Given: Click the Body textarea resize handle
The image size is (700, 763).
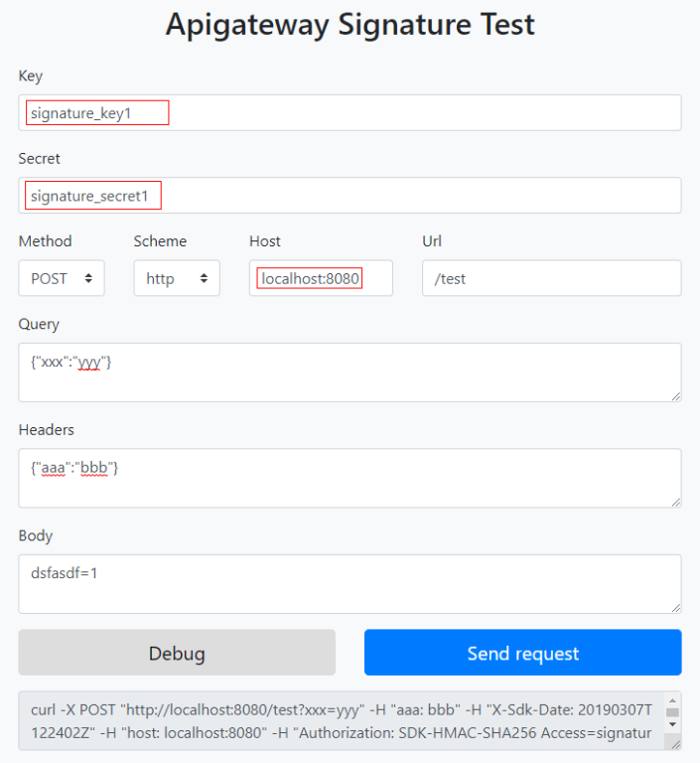Looking at the screenshot, I should click(676, 608).
